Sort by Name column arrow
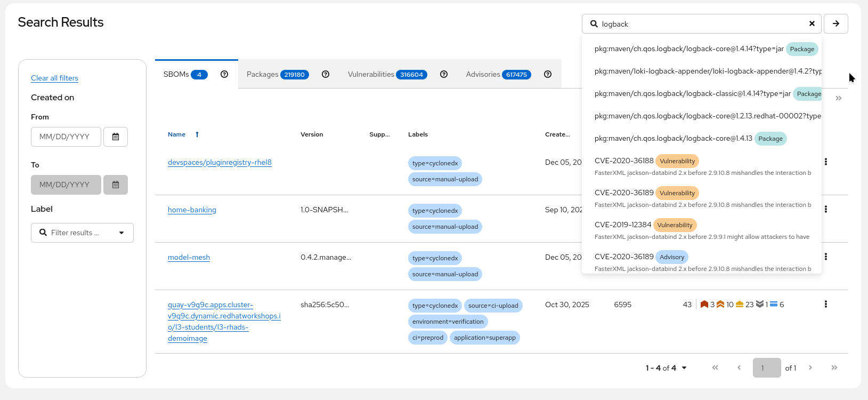 [x=197, y=134]
